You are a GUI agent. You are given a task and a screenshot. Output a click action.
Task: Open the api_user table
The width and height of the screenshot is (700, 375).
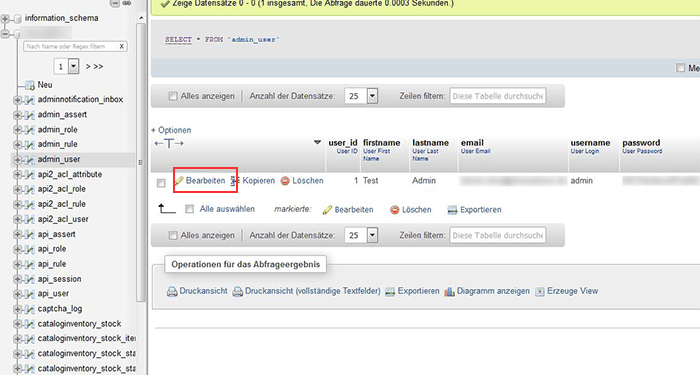point(53,294)
